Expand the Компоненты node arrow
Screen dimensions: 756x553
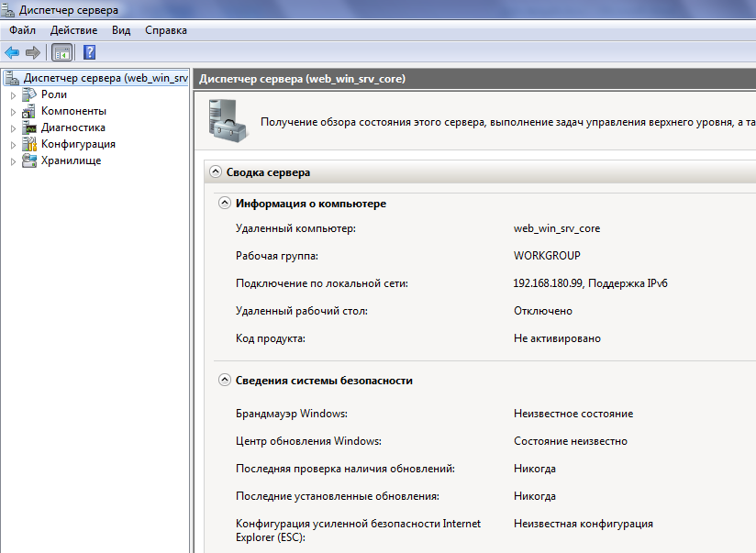13,112
